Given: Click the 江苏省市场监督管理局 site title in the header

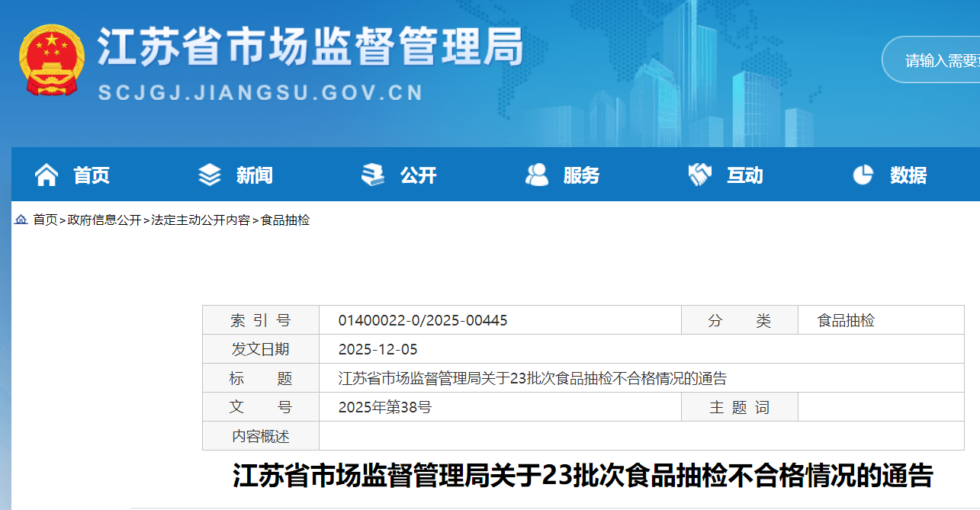Looking at the screenshot, I should (x=310, y=48).
